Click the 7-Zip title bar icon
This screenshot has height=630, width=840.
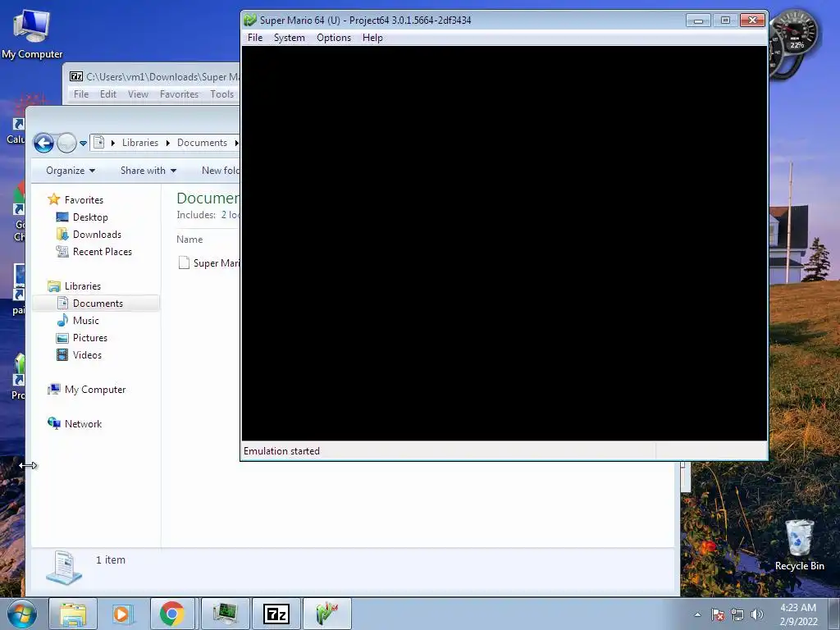pyautogui.click(x=76, y=76)
